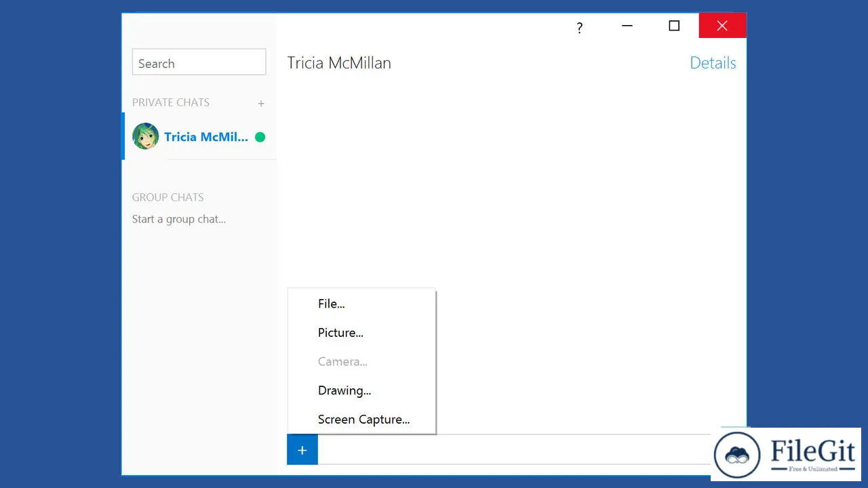
Task: Open the help question mark icon
Action: tap(579, 28)
